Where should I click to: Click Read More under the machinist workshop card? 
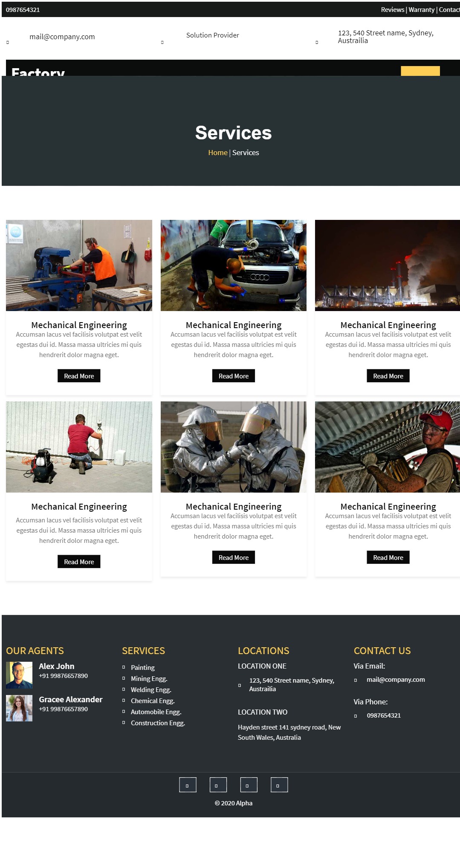point(79,376)
